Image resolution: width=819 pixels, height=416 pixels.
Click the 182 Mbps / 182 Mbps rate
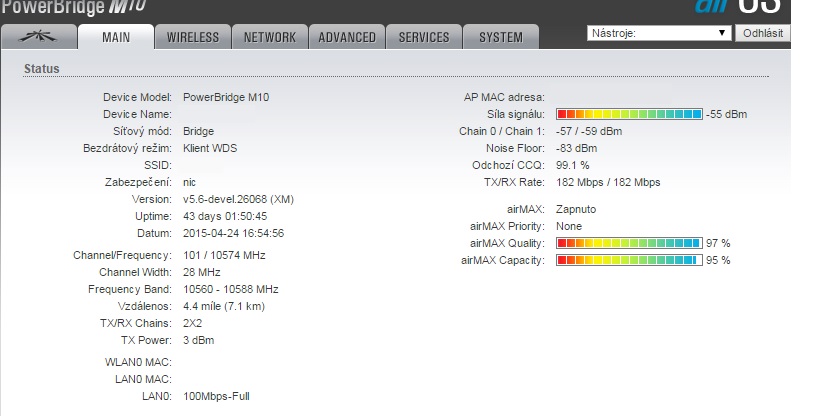(608, 182)
